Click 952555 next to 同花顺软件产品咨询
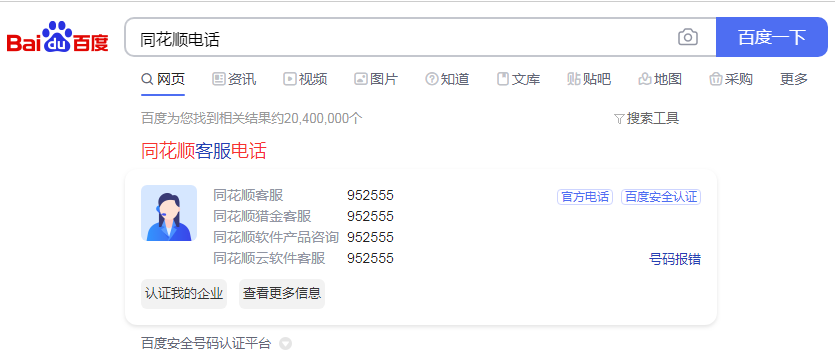Screen dimensions: 835x362 click(x=370, y=237)
